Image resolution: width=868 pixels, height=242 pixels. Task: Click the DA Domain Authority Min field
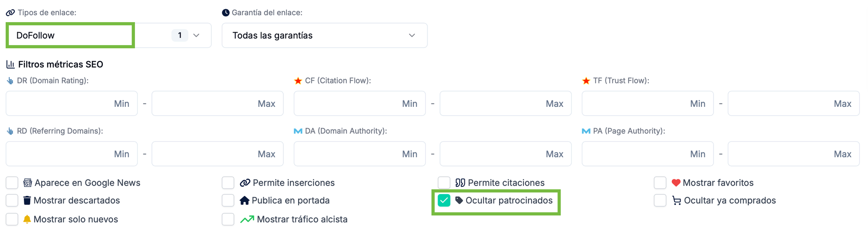click(359, 154)
